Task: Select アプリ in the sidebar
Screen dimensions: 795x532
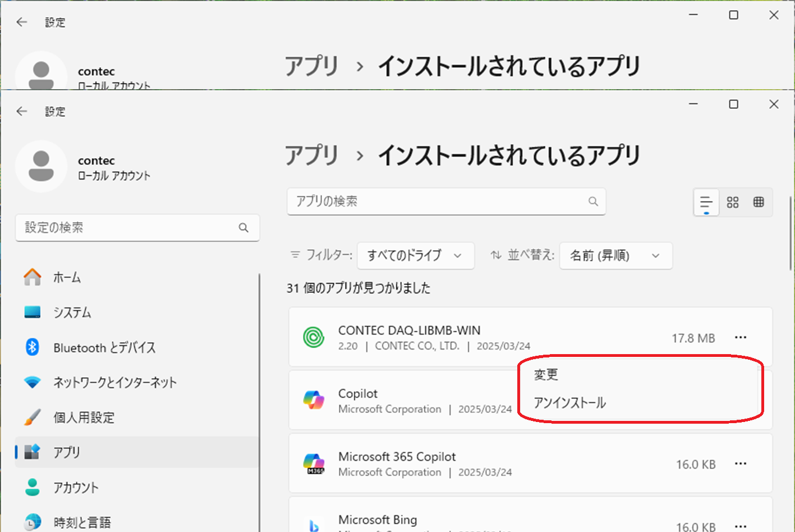Action: (137, 452)
